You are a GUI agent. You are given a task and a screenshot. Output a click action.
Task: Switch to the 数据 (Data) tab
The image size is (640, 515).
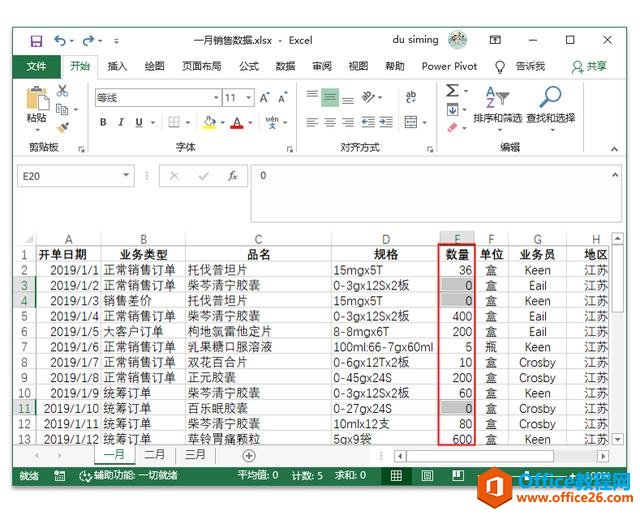285,66
